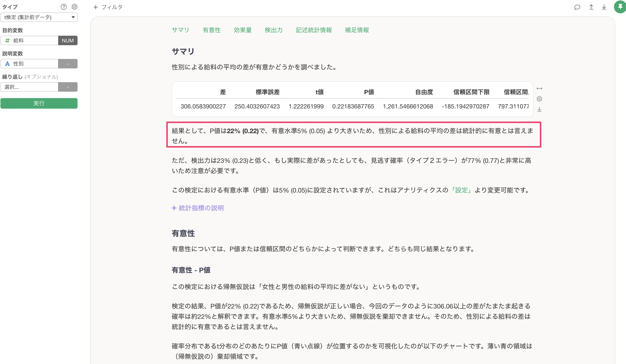The height and width of the screenshot is (364, 626).
Task: Click the green pin icon
Action: (620, 7)
